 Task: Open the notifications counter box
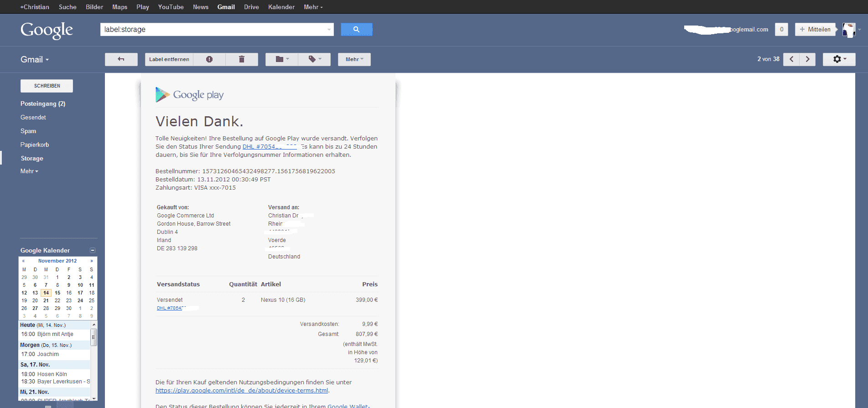[x=781, y=29]
